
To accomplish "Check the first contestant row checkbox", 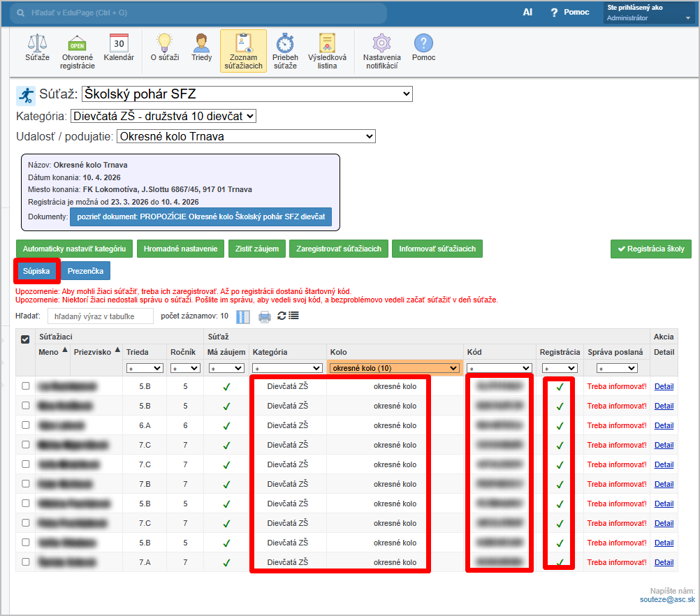I will (26, 386).
